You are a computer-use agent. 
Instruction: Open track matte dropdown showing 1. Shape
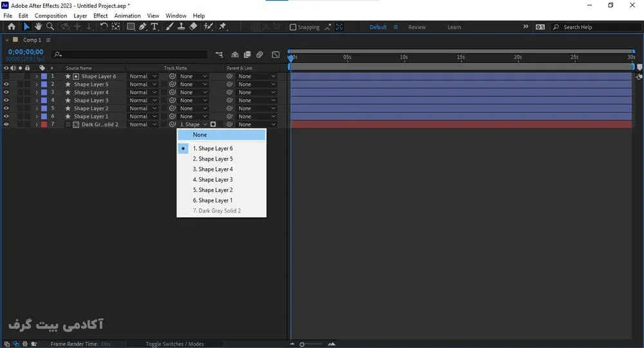[193, 124]
